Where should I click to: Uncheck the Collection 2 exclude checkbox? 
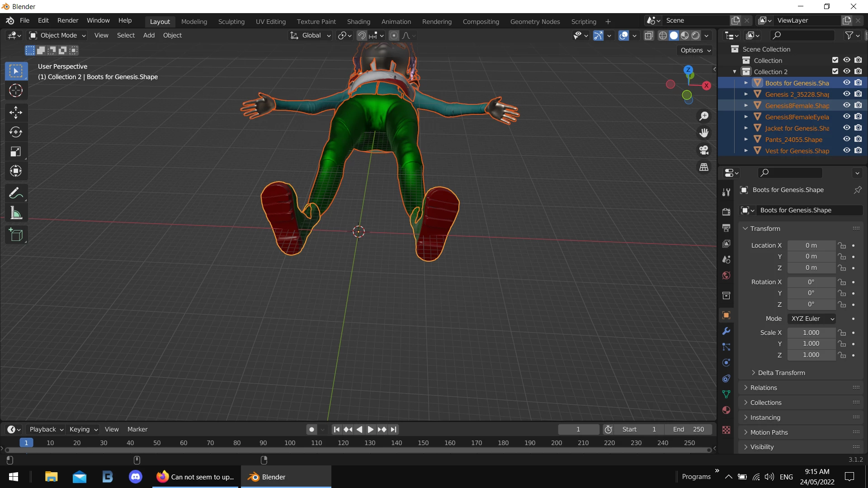point(835,71)
